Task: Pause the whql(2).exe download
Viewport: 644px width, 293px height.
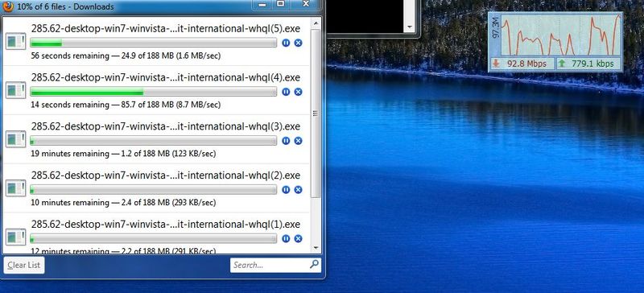Action: pos(286,189)
